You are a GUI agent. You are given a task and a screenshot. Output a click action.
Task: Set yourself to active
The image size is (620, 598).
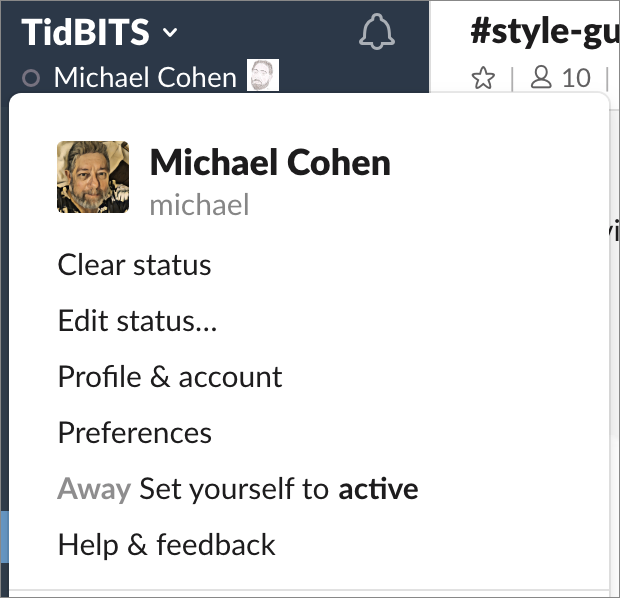(279, 489)
